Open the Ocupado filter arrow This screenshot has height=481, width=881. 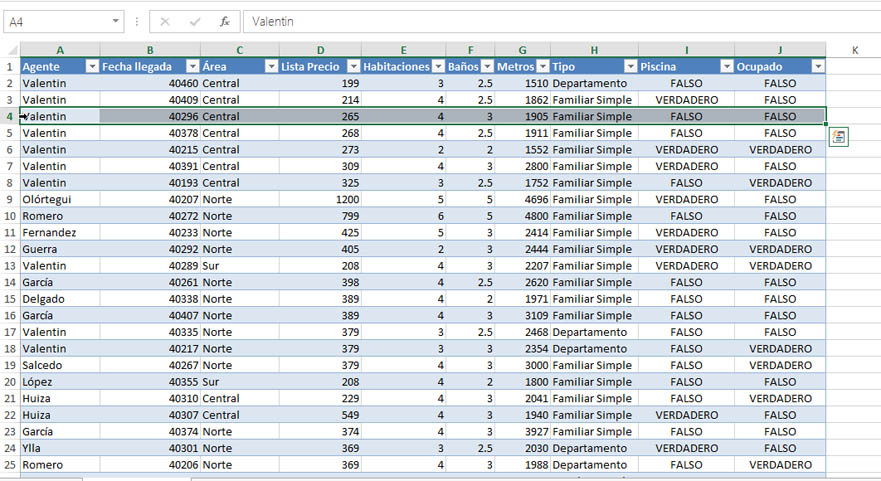[x=817, y=66]
